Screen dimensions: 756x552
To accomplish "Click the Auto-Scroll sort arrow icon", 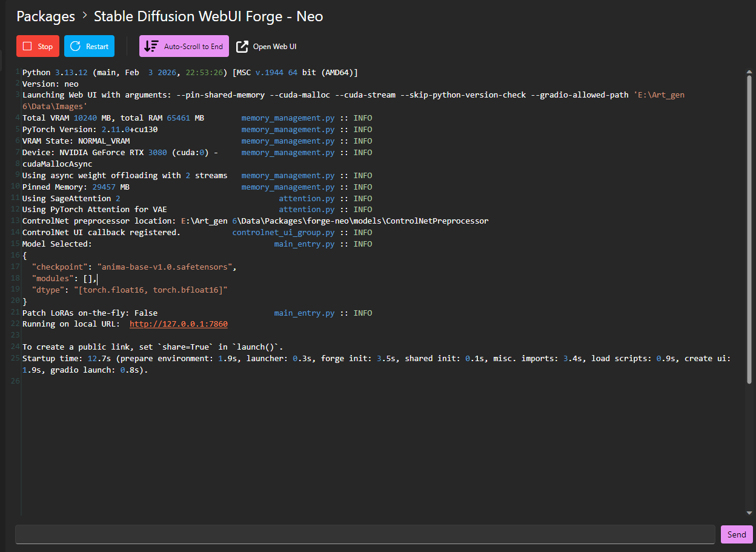I will pos(151,46).
